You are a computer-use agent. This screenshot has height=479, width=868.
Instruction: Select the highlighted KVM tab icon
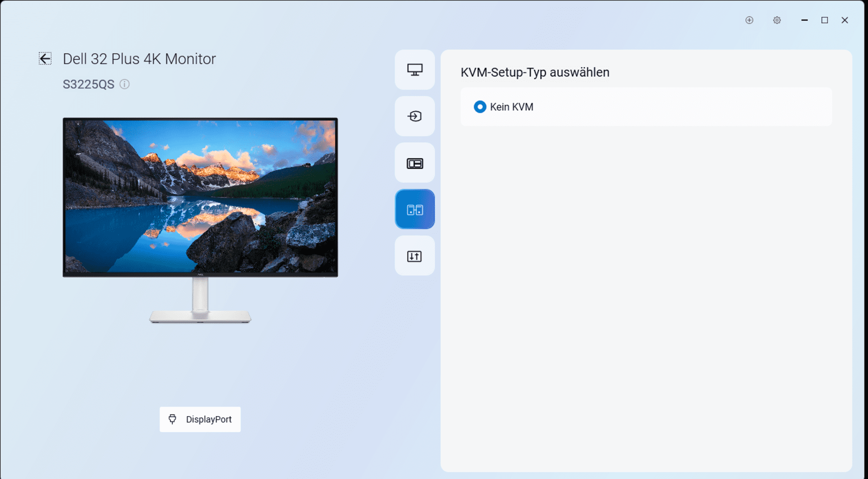tap(415, 209)
